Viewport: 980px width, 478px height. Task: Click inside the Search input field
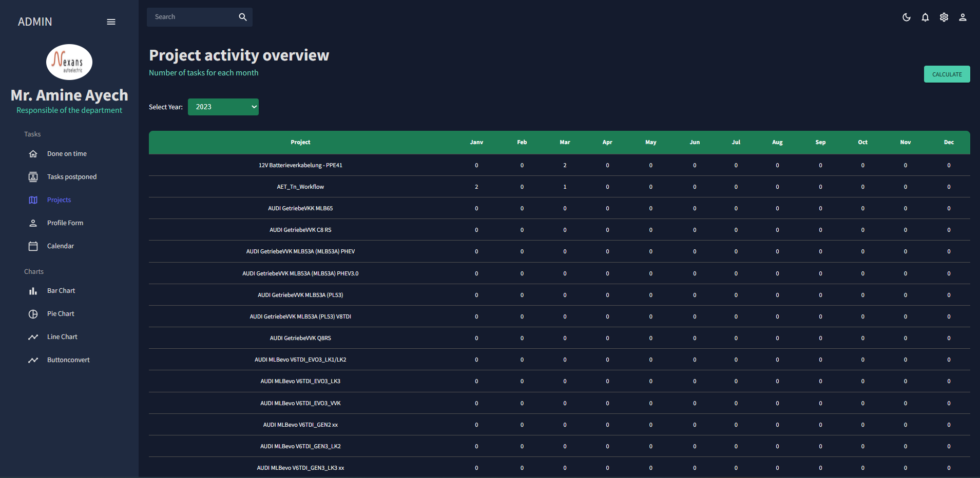tap(193, 17)
